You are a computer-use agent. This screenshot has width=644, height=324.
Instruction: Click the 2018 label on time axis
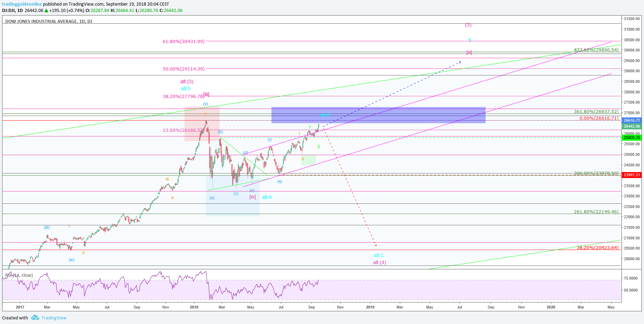tap(194, 307)
